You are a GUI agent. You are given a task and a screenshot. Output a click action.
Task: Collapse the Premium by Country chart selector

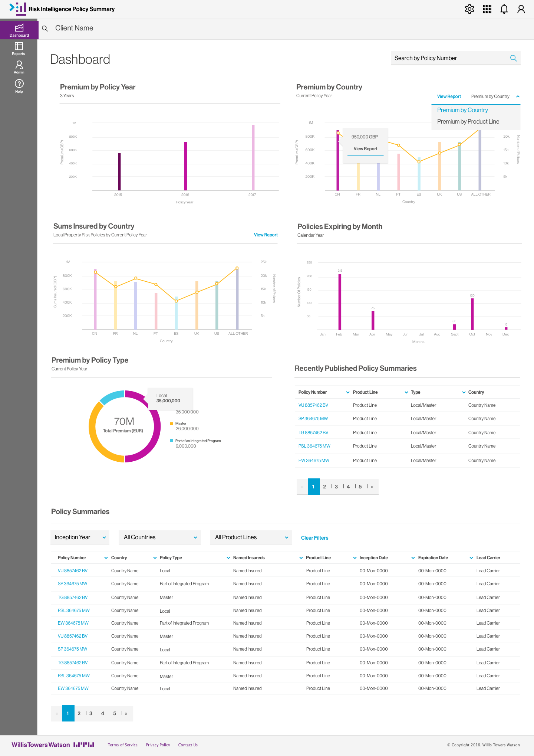(518, 96)
